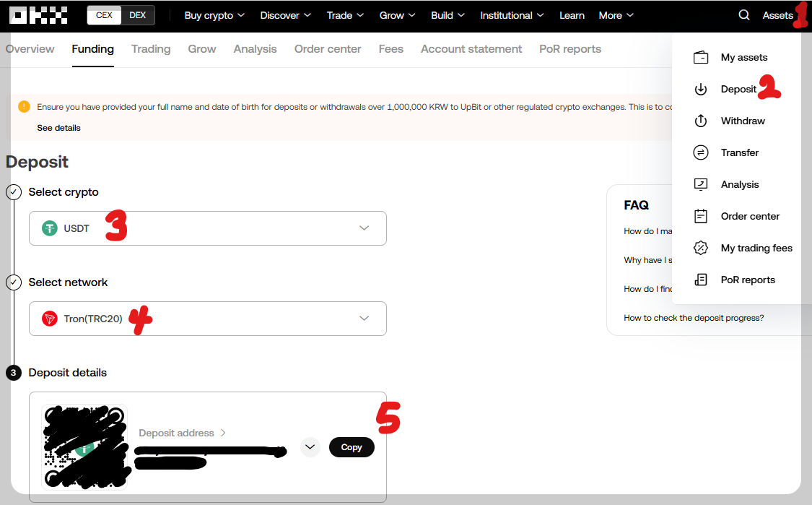Open the Grow sub-navigation tab

click(x=202, y=48)
